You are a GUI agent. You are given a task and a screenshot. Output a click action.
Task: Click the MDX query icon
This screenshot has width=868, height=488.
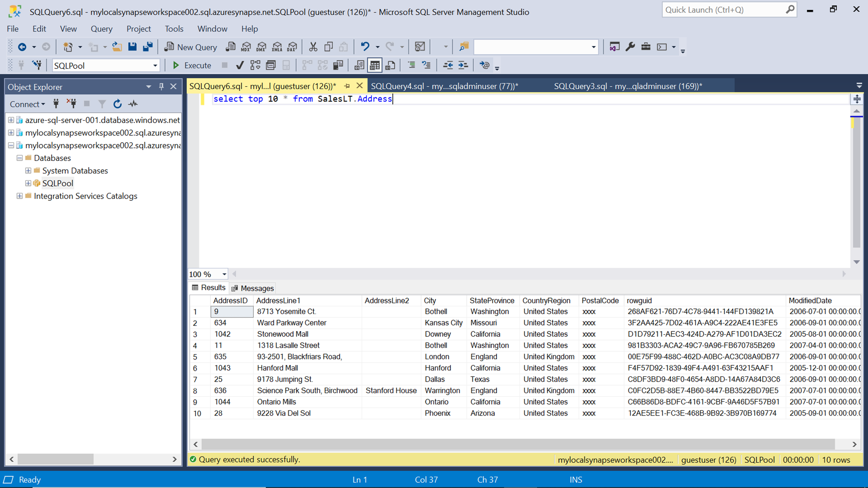246,47
